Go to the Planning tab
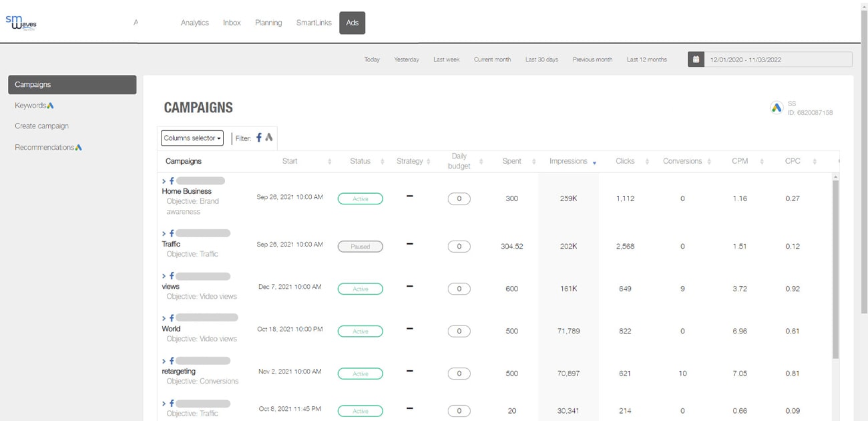The width and height of the screenshot is (868, 421). [268, 23]
